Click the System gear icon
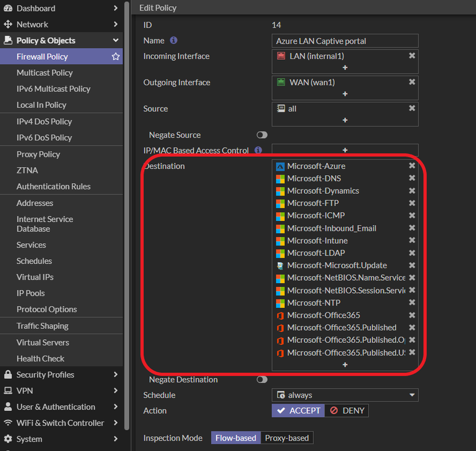 point(8,439)
